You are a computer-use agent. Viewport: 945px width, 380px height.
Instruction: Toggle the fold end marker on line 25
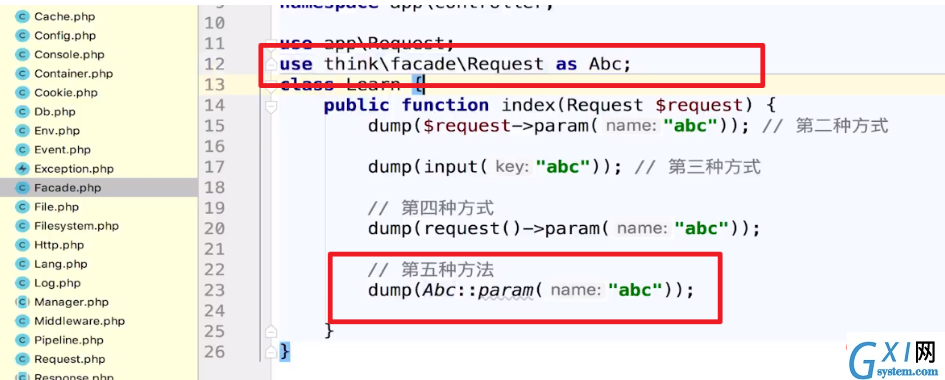point(271,331)
